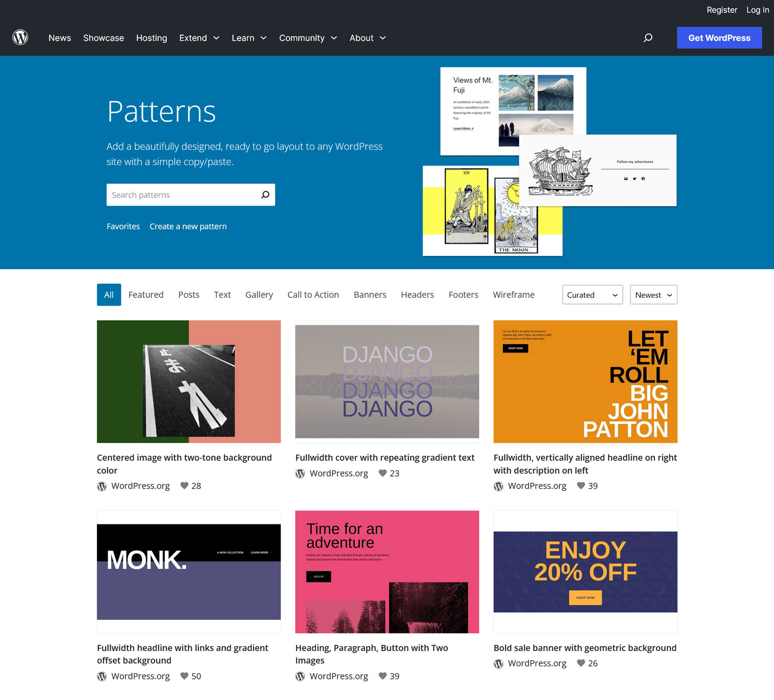Screen dimensions: 774x700
Task: Open the Curated filter dropdown
Action: click(592, 295)
